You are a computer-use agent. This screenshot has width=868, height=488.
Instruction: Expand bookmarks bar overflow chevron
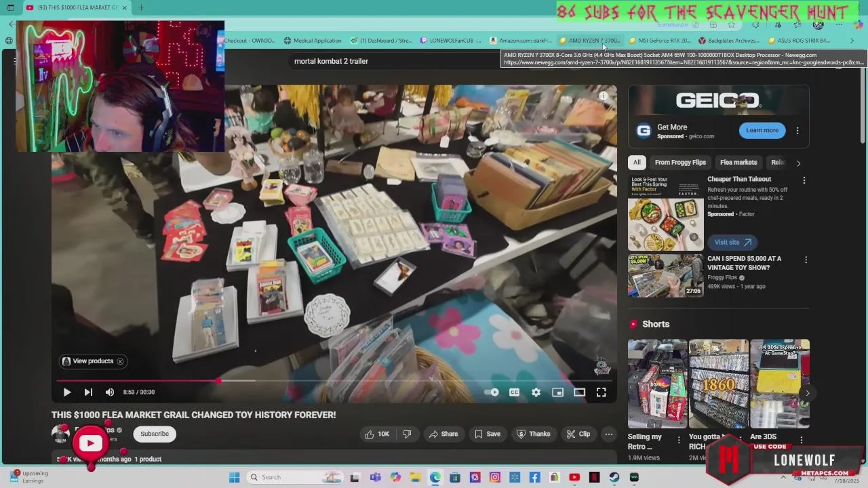(x=852, y=41)
